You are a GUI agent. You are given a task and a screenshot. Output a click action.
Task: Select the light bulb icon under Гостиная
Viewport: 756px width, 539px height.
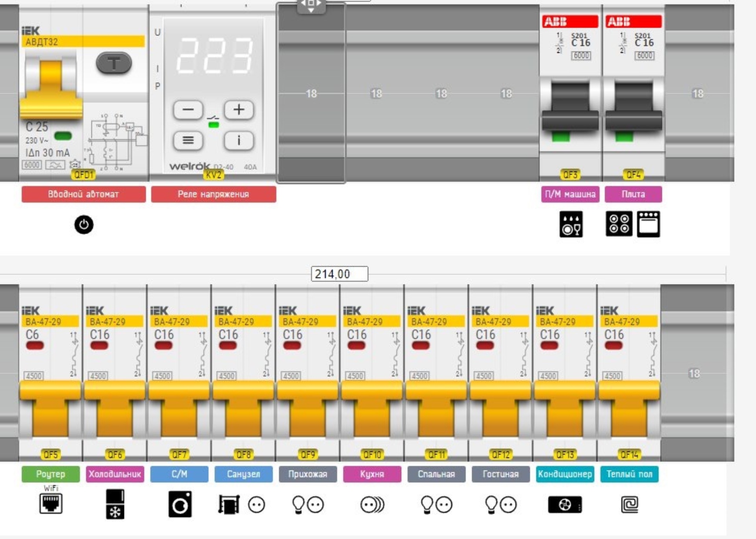coord(491,505)
